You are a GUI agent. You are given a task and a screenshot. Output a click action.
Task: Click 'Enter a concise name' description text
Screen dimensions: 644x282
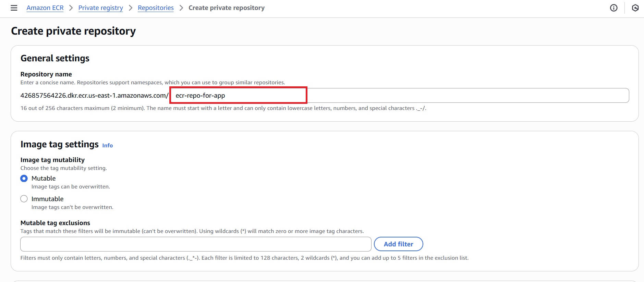[x=153, y=83]
